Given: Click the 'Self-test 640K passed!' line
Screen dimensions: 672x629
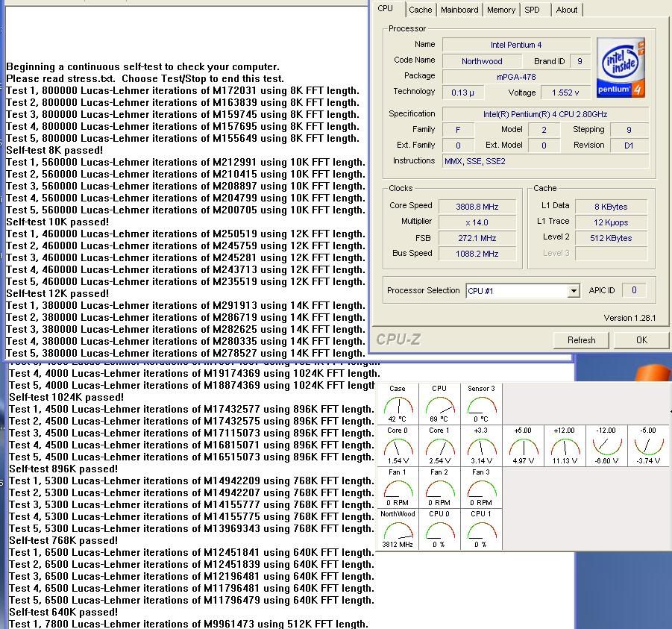Looking at the screenshot, I should 63,613.
